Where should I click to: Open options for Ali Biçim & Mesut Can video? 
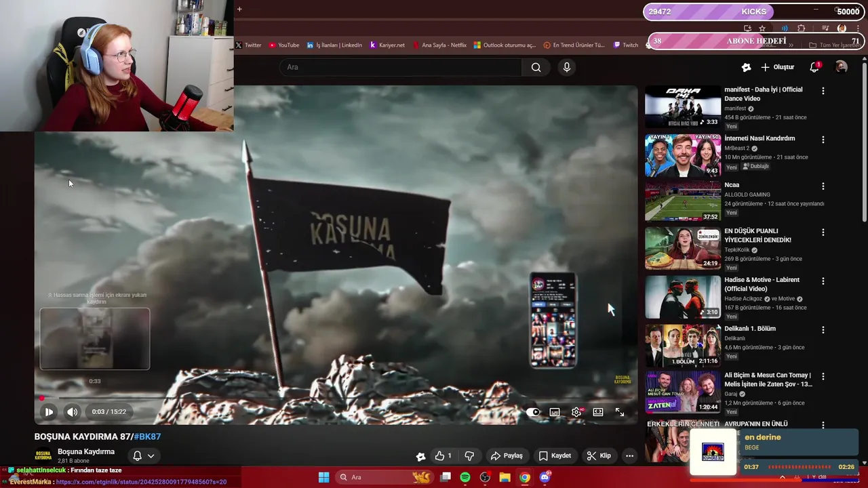click(x=823, y=376)
